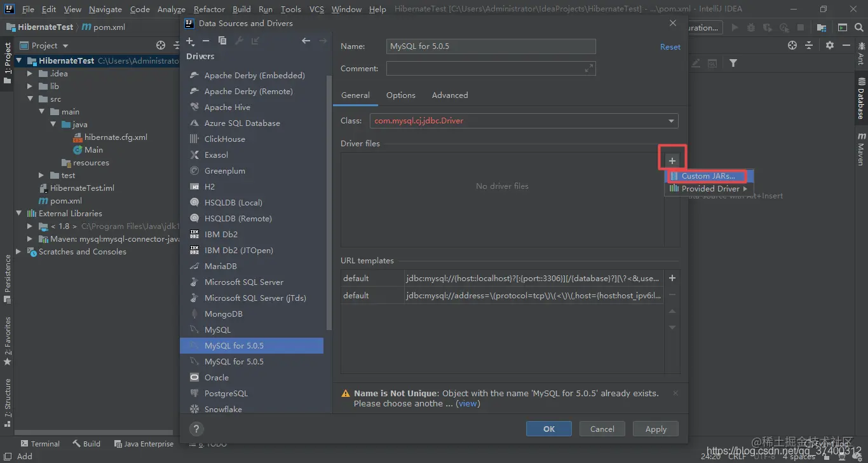Screen dimensions: 868x463
Task: Locate current file using the crosshair icon in Project panel
Action: pyautogui.click(x=161, y=45)
